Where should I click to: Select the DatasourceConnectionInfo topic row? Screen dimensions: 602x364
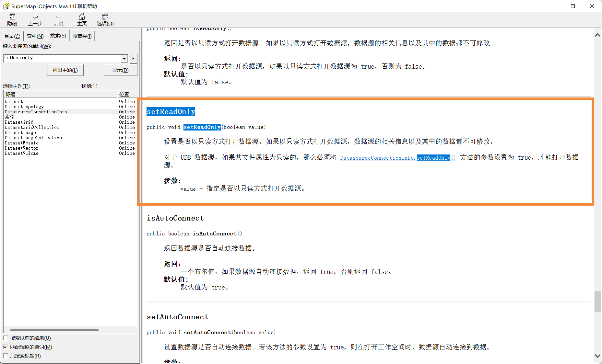(70, 112)
